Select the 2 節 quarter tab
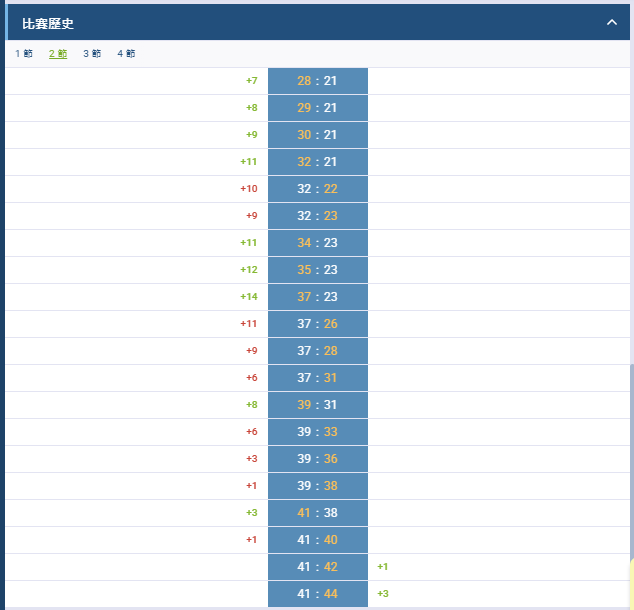 point(58,53)
